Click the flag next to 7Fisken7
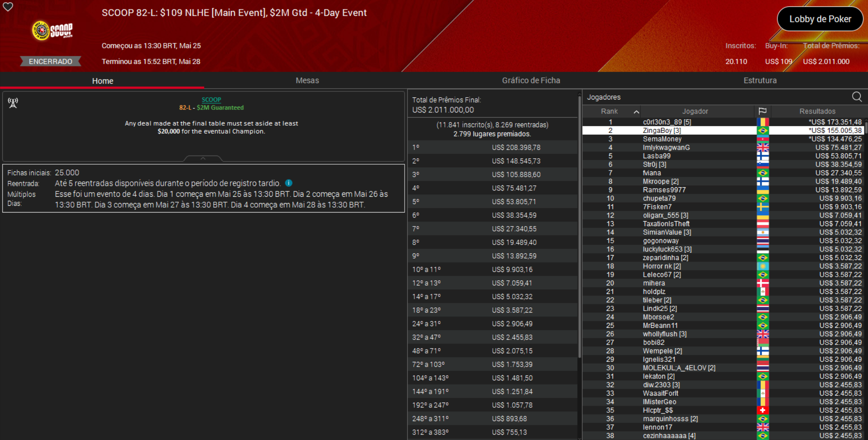868x440 pixels. tap(763, 207)
